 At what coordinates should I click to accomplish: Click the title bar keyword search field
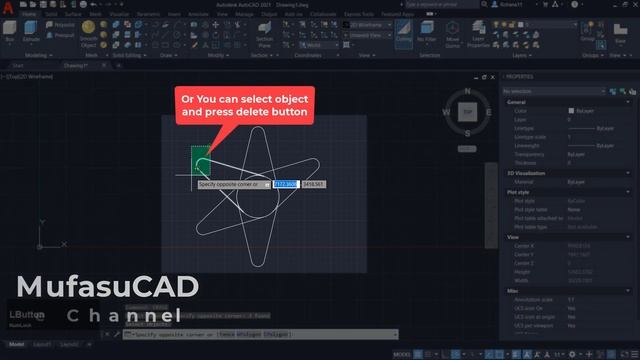point(442,4)
